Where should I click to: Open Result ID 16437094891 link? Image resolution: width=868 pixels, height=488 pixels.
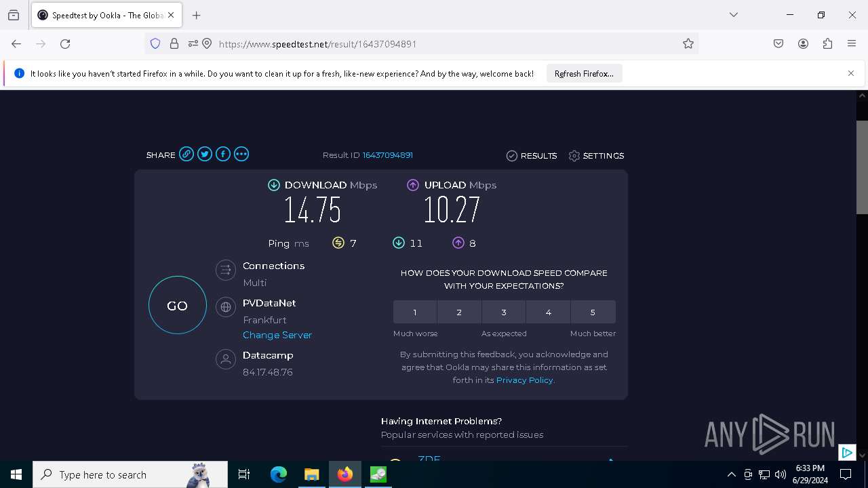(x=388, y=155)
